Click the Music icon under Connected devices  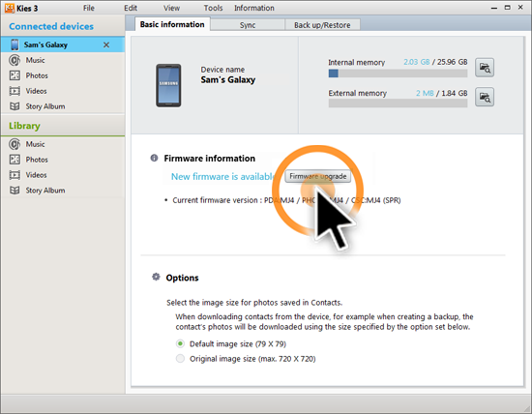coord(15,60)
